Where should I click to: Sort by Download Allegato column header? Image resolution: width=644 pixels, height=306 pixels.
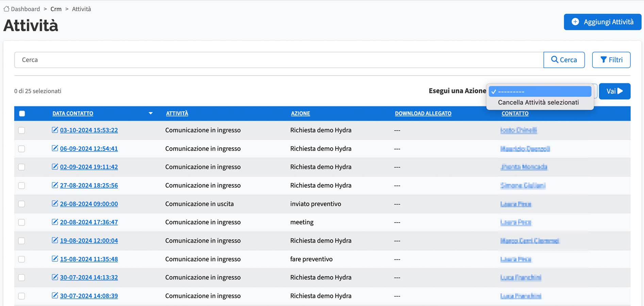click(x=423, y=113)
